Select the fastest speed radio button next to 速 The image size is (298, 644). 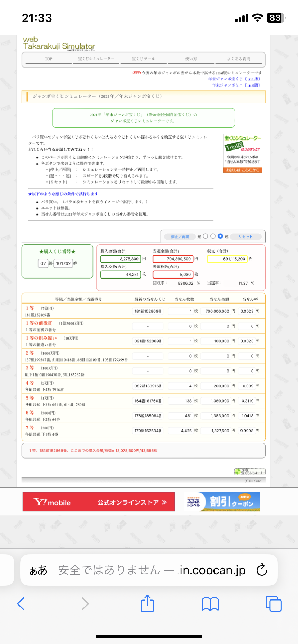point(220,236)
